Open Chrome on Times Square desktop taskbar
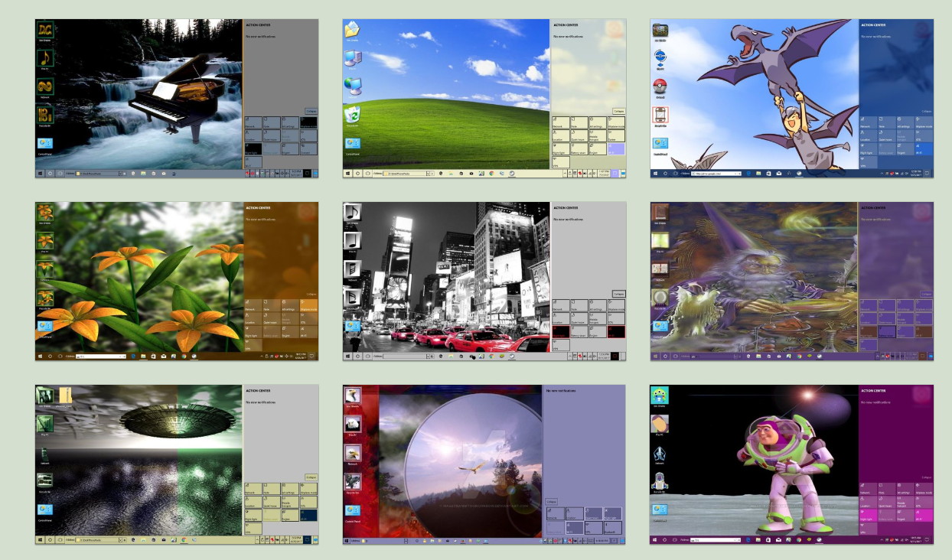This screenshot has height=560, width=952. coord(491,357)
